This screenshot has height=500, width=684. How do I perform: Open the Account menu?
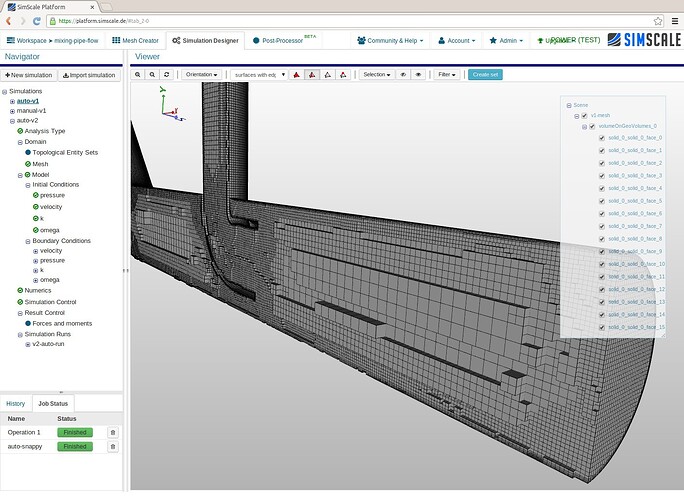[456, 40]
